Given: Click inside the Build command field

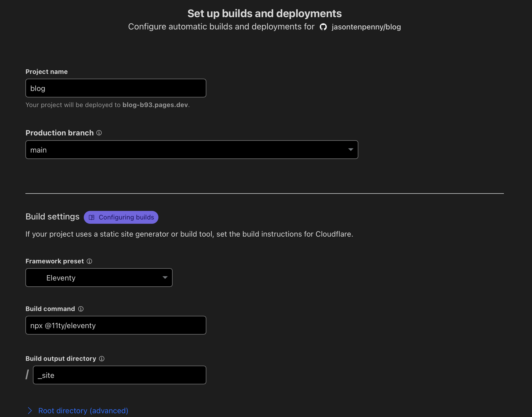Looking at the screenshot, I should [x=116, y=325].
